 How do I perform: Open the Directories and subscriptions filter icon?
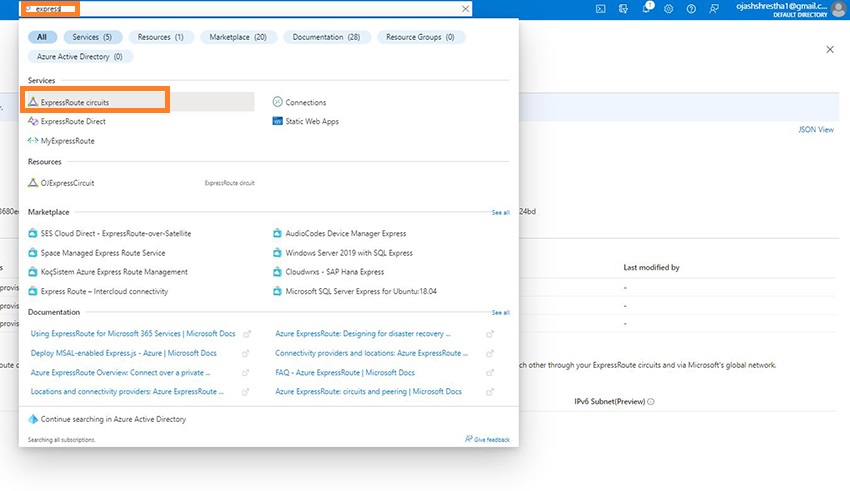pos(622,9)
